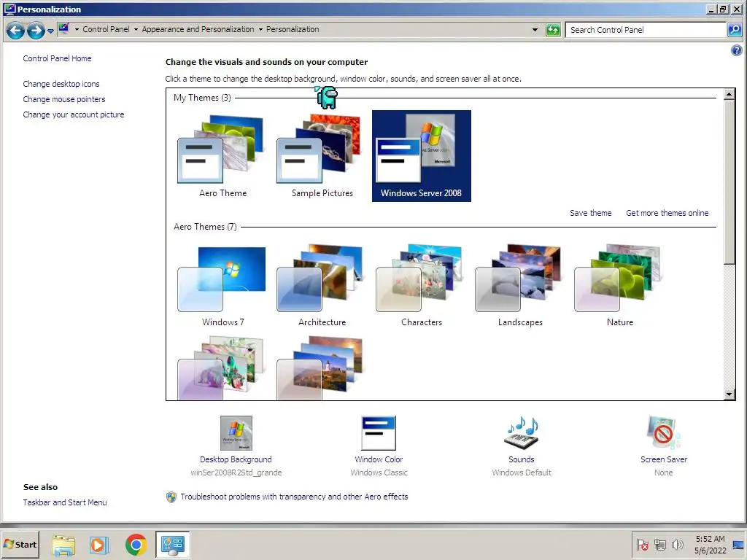
Task: Open Control Panel Home link
Action: [x=57, y=58]
